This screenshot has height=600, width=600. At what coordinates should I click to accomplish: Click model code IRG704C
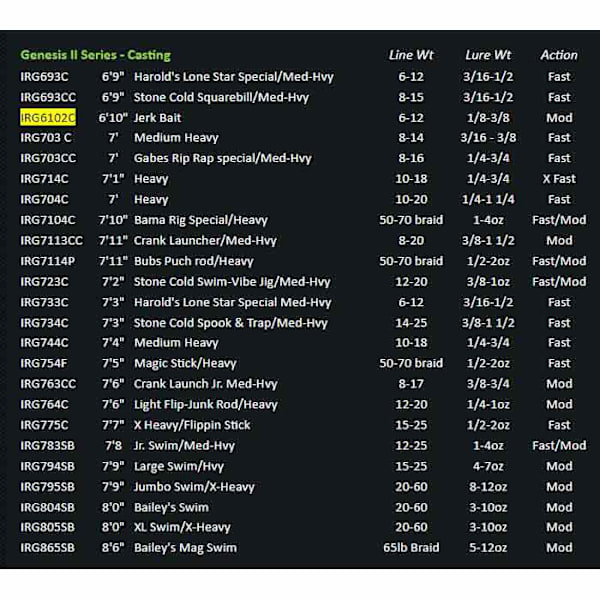[x=44, y=199]
